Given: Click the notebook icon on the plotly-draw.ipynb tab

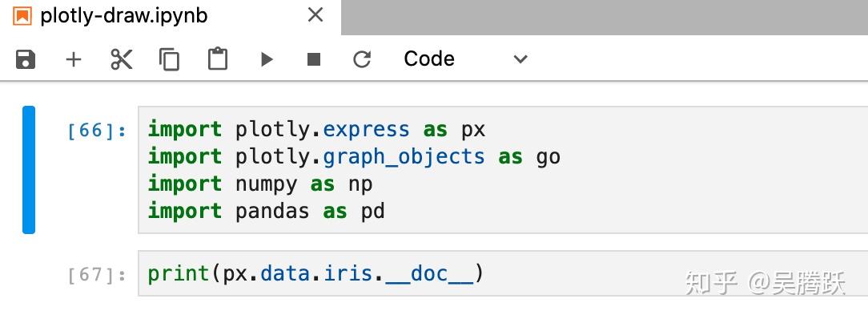Looking at the screenshot, I should tap(22, 16).
